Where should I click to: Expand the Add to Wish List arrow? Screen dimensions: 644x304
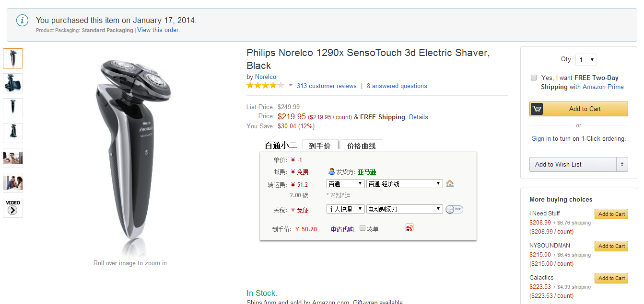tap(622, 164)
